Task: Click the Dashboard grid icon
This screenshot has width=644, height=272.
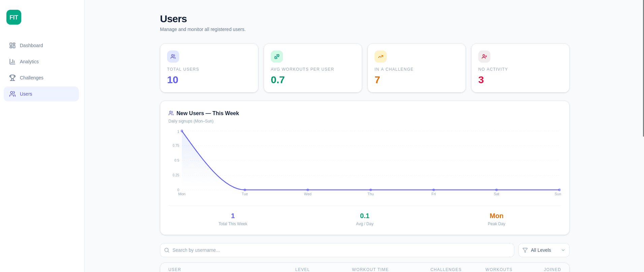Action: [x=12, y=45]
